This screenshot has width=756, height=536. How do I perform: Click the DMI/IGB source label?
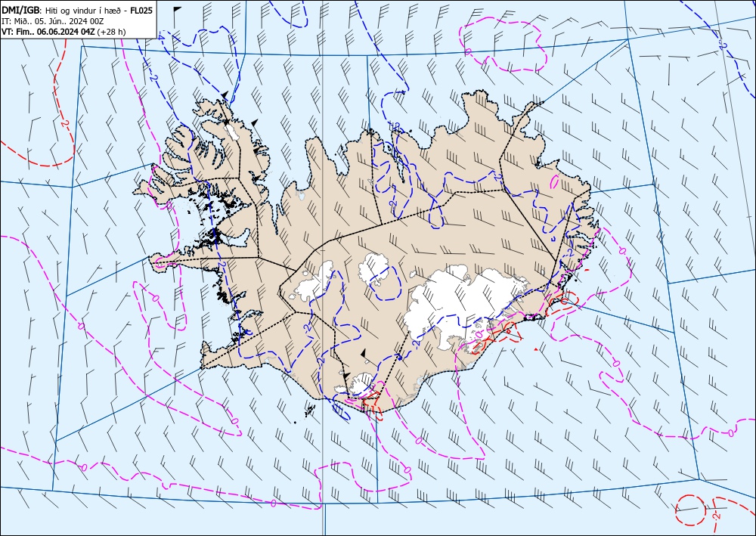20,10
